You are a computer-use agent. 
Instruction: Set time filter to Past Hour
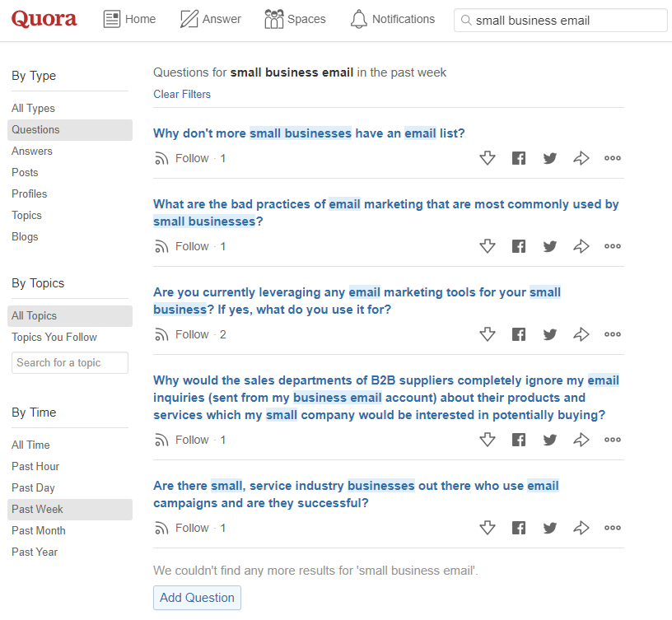35,467
